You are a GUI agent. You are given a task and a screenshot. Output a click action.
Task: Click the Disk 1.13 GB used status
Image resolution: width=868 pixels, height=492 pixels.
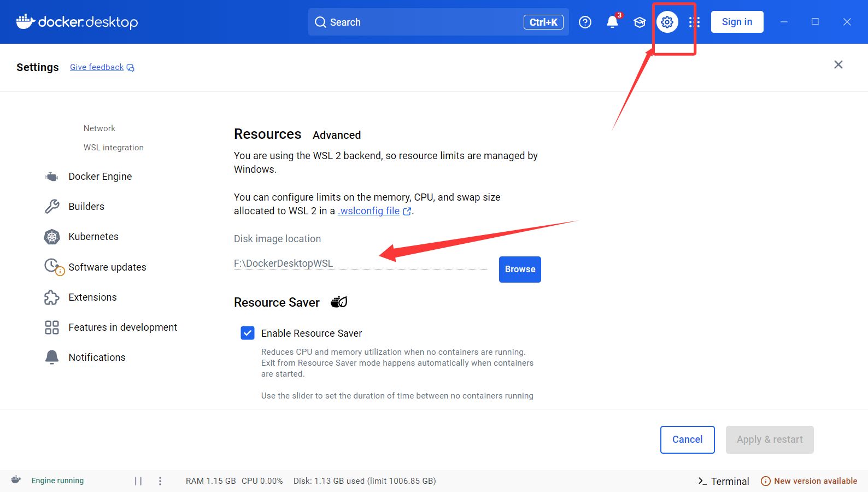click(x=365, y=481)
